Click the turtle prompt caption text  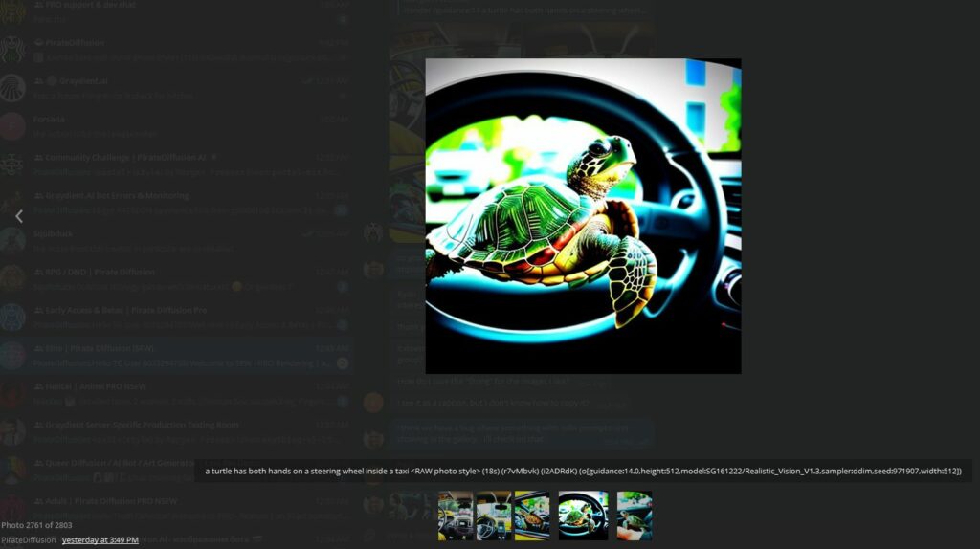click(x=583, y=471)
